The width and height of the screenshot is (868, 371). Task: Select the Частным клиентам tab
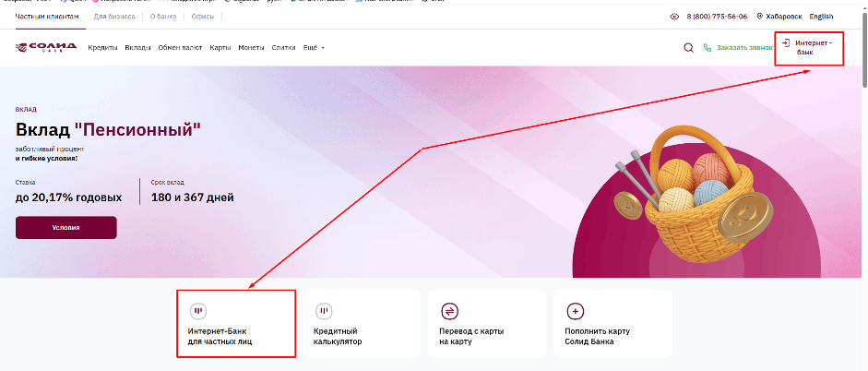point(47,17)
